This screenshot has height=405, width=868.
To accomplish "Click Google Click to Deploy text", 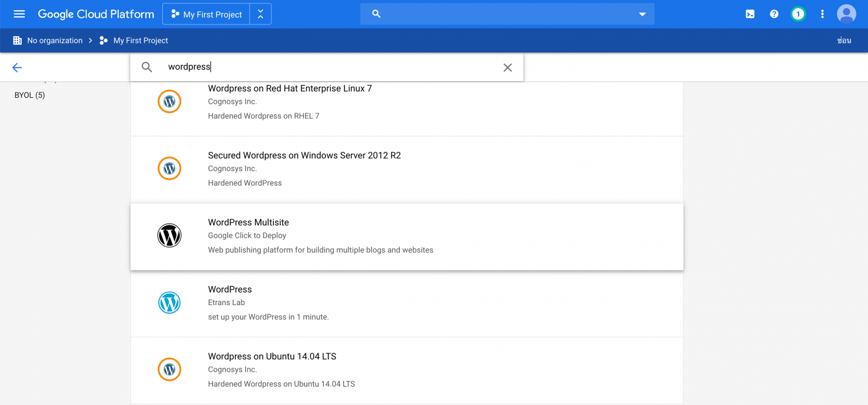I will pos(247,236).
